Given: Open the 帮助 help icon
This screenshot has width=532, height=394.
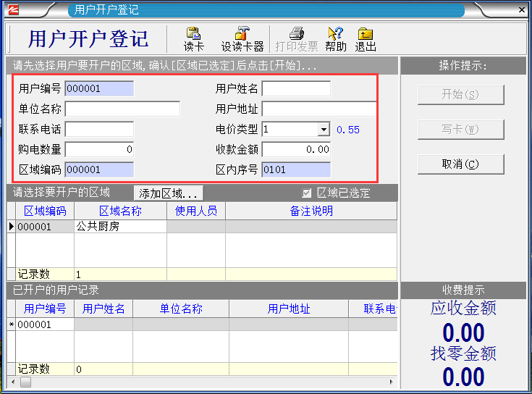Looking at the screenshot, I should (x=335, y=39).
